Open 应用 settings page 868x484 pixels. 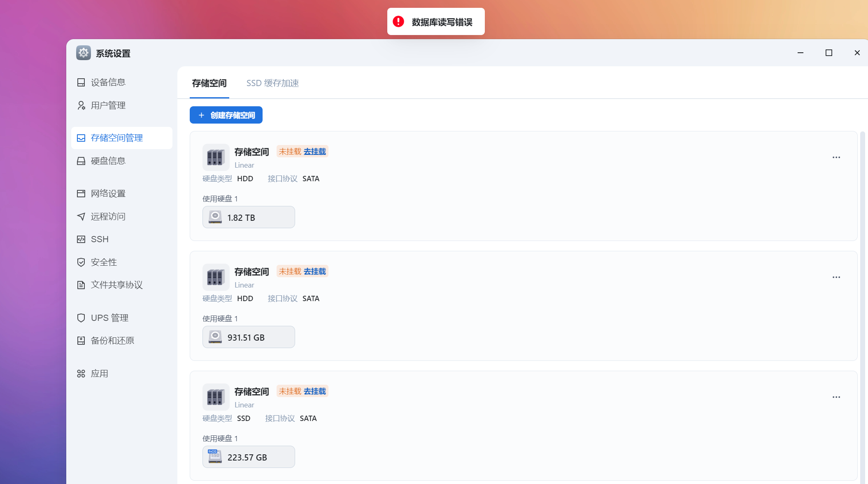tap(121, 374)
